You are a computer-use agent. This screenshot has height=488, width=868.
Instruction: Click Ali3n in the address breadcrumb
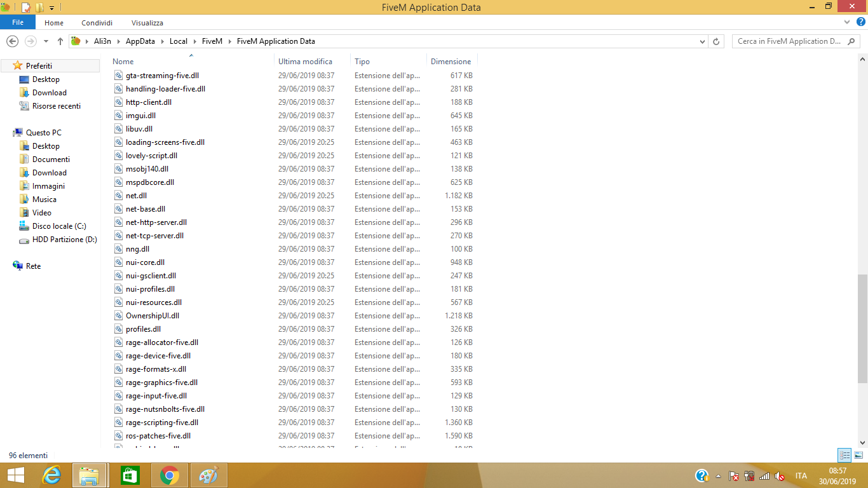pos(102,41)
